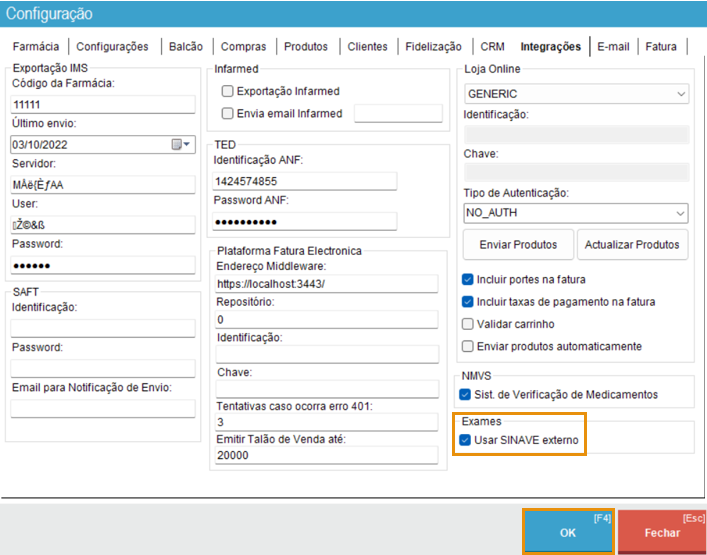Click the Código da Farmácia field
The height and width of the screenshot is (555, 707).
pyautogui.click(x=103, y=105)
